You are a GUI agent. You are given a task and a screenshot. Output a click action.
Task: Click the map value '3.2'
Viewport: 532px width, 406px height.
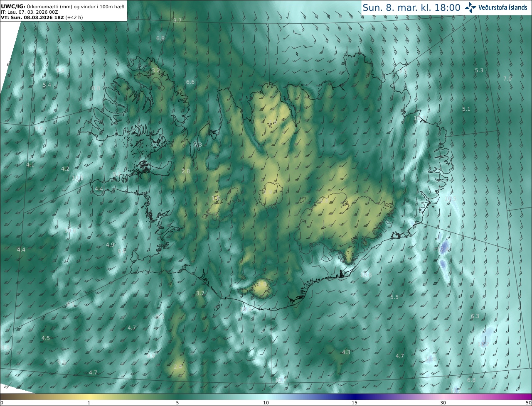(156, 71)
